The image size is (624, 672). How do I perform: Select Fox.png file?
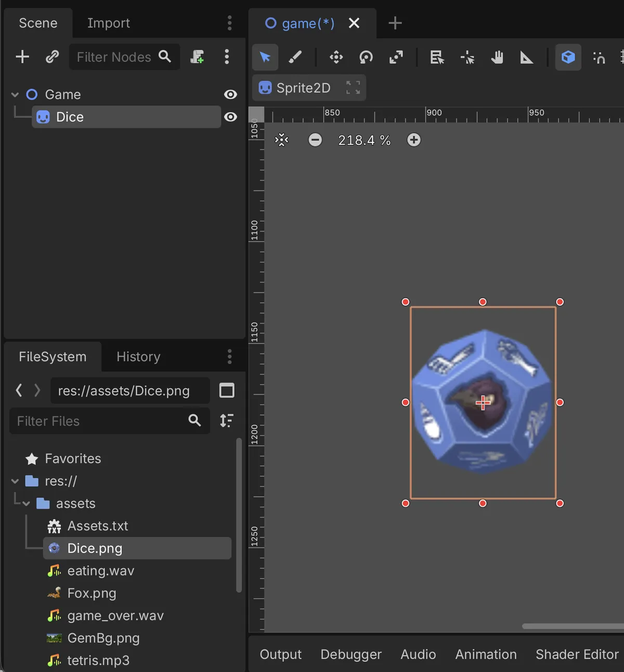tap(82, 593)
